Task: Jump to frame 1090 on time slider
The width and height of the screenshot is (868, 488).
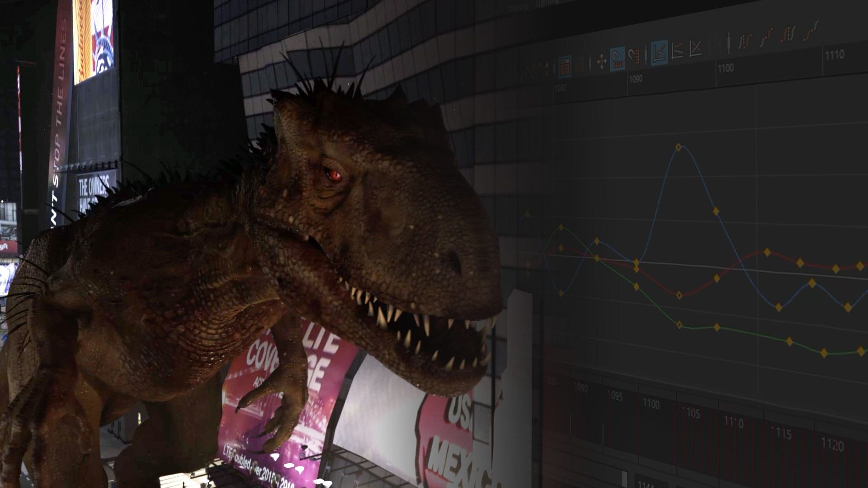Action: click(581, 388)
